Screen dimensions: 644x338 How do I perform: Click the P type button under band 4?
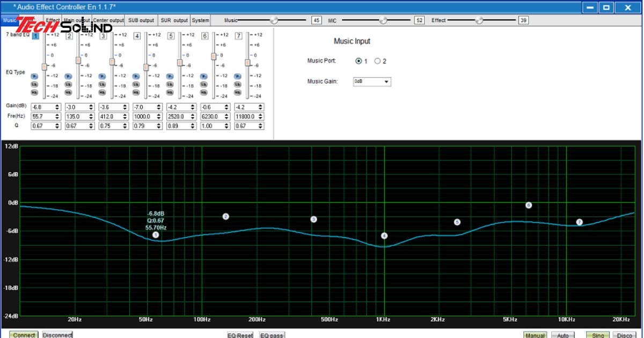click(136, 76)
